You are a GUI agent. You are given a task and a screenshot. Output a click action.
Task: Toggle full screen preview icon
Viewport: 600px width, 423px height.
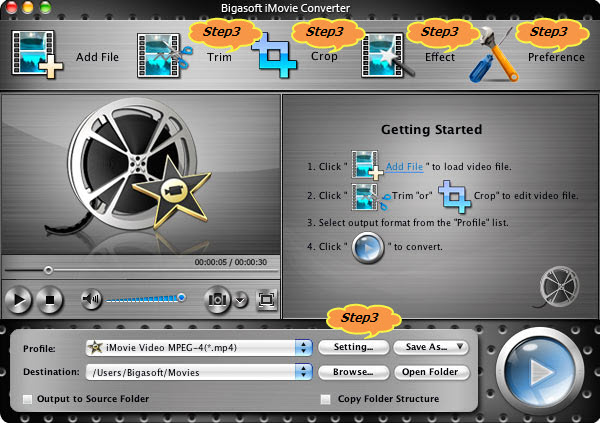(266, 299)
